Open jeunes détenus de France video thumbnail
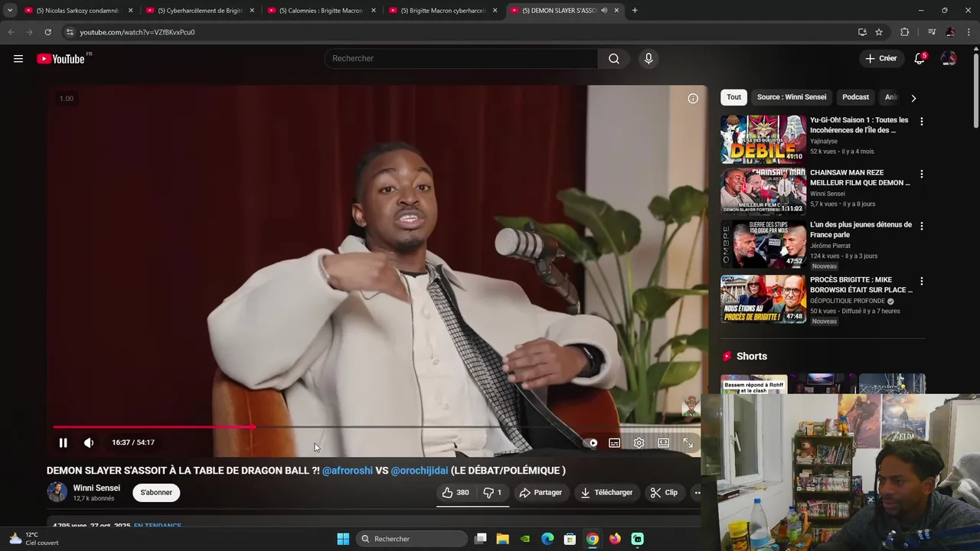The image size is (980, 551). [x=763, y=244]
